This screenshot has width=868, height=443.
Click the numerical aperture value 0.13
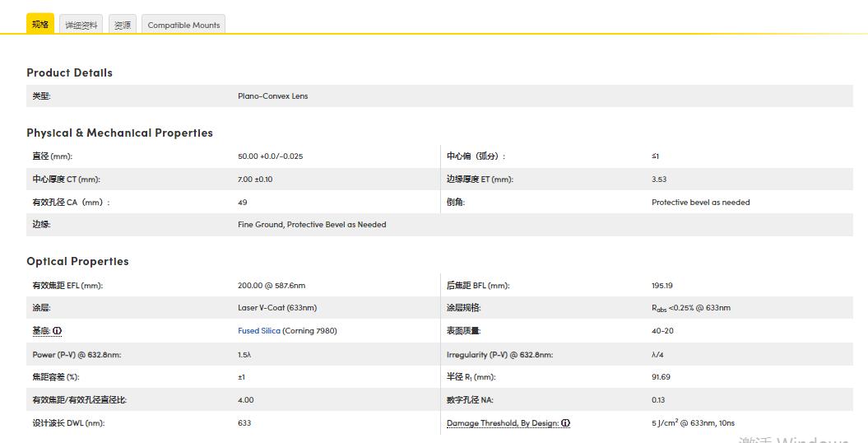[658, 400]
